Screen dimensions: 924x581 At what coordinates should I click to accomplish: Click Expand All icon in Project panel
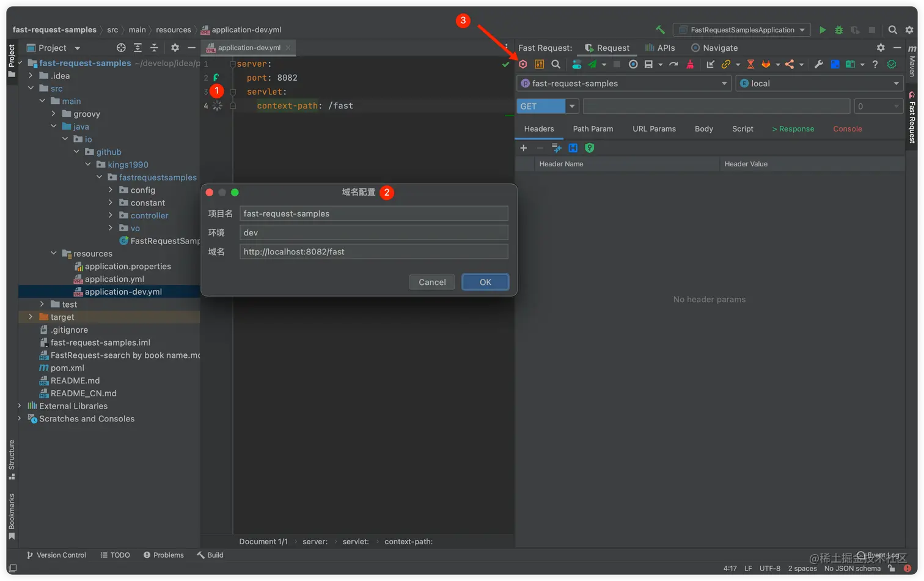pos(137,48)
